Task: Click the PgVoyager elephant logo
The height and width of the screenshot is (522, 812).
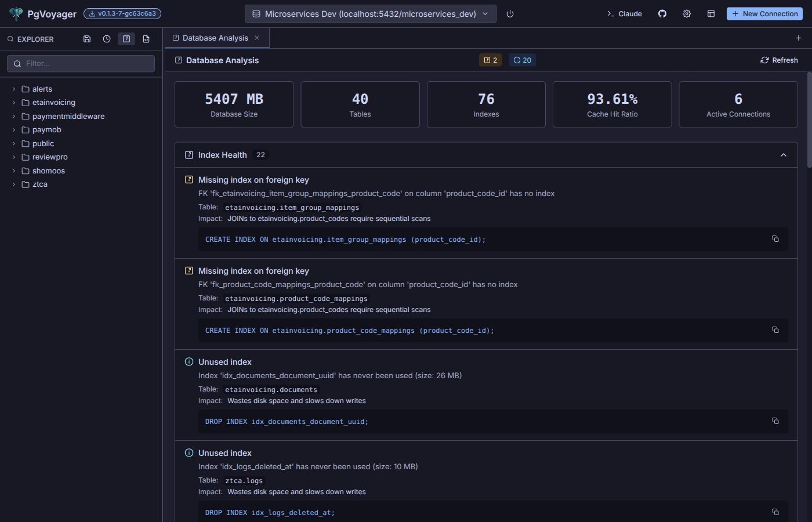Action: 16,13
